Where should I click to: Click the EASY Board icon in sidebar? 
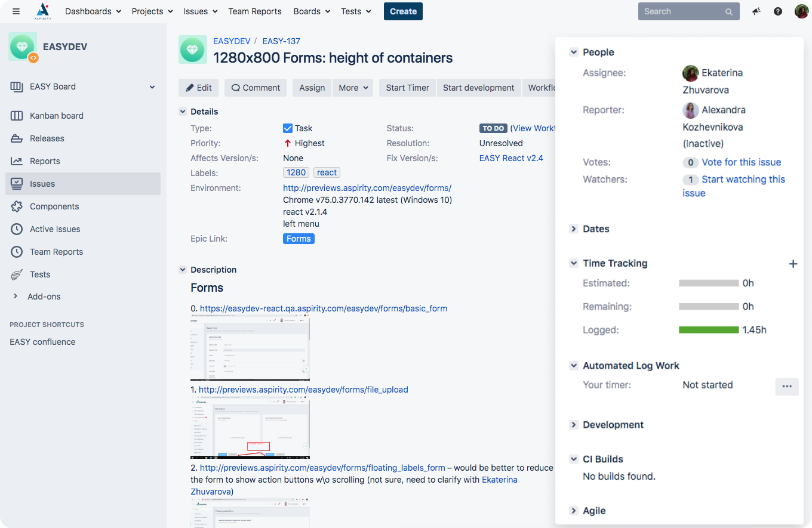pyautogui.click(x=17, y=87)
